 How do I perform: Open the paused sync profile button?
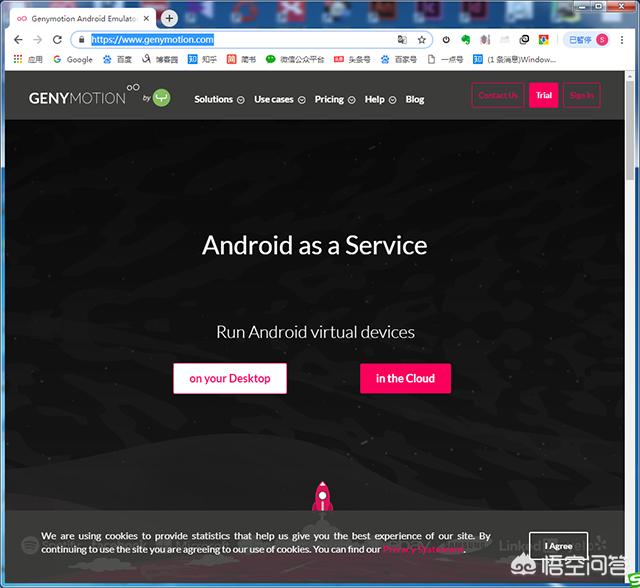tap(588, 40)
